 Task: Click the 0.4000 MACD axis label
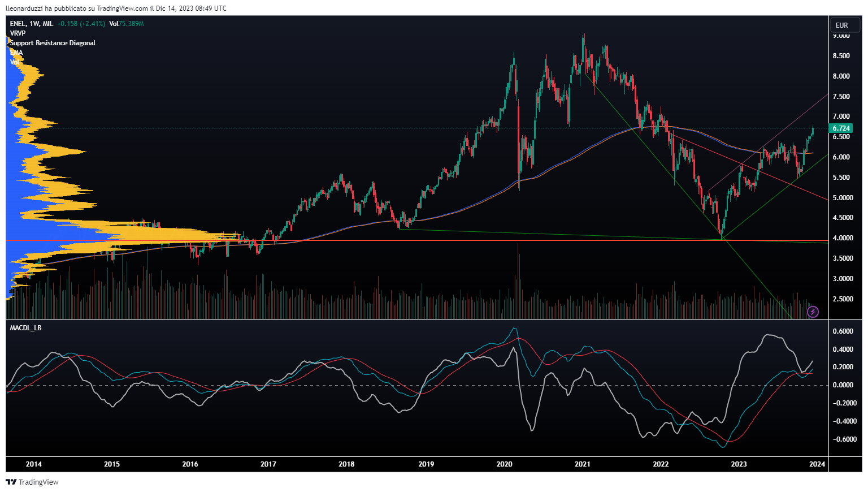click(843, 349)
